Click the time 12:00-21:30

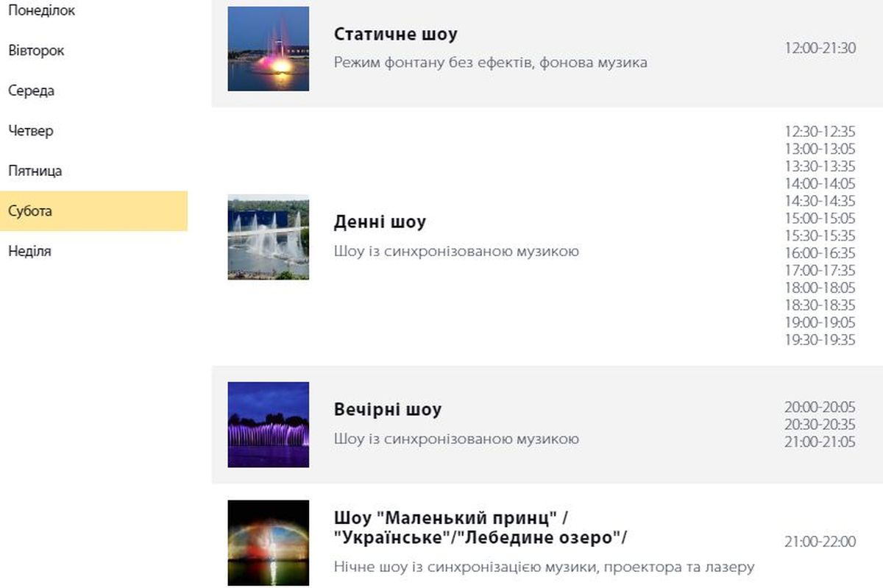click(820, 49)
